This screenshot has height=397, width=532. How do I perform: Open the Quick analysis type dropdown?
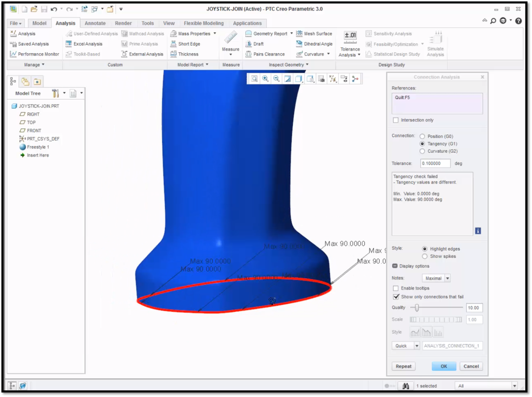(417, 346)
